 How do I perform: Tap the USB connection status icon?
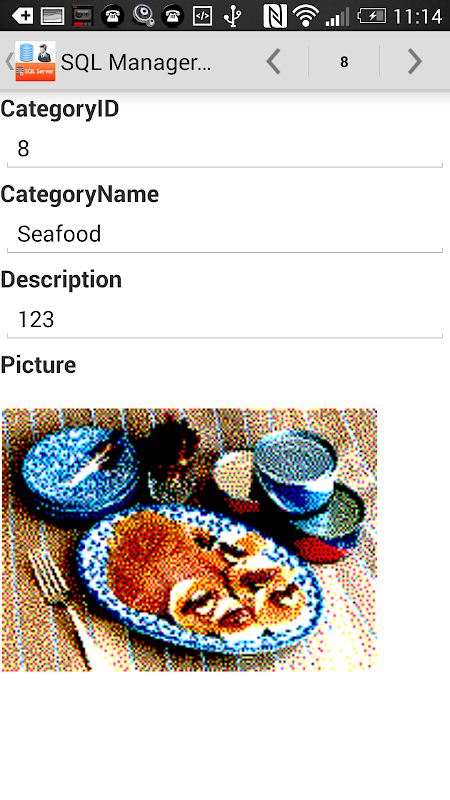[233, 16]
